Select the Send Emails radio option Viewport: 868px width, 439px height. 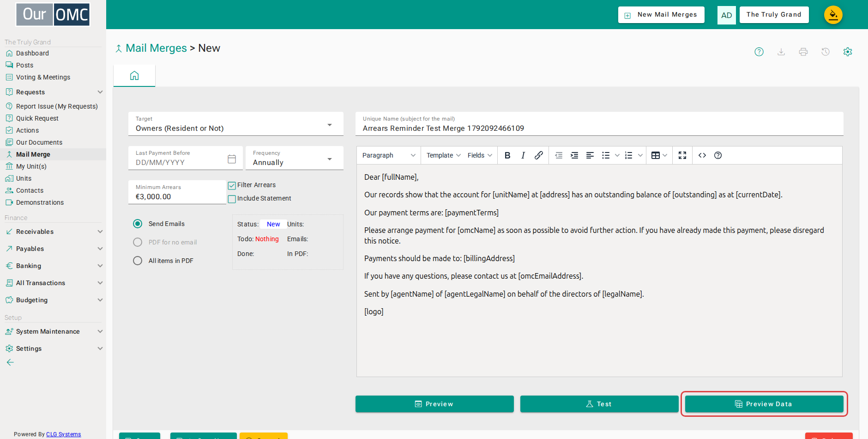click(138, 224)
